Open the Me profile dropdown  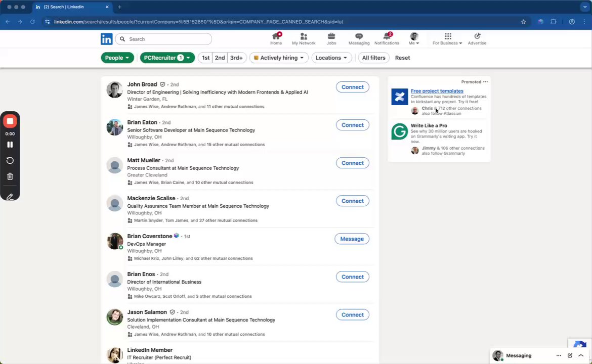[414, 38]
